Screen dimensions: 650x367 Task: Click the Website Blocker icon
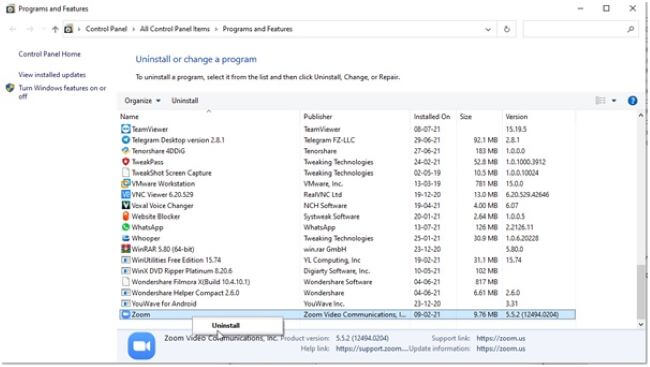tap(126, 216)
